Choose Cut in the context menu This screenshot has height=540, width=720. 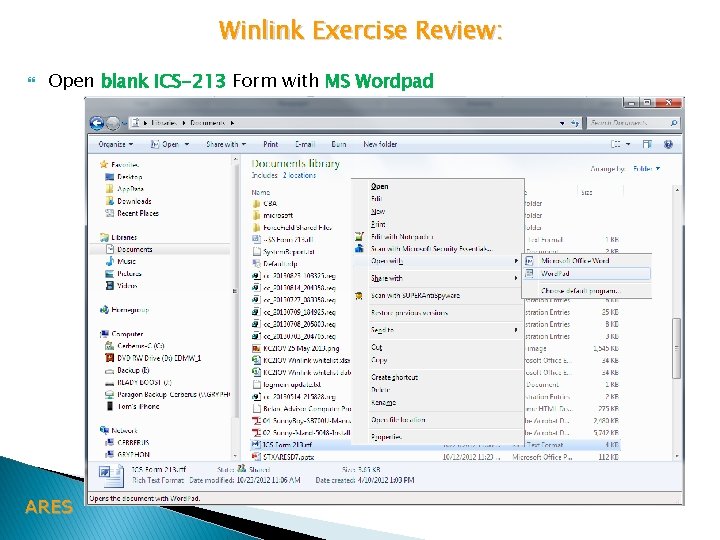coord(377,348)
